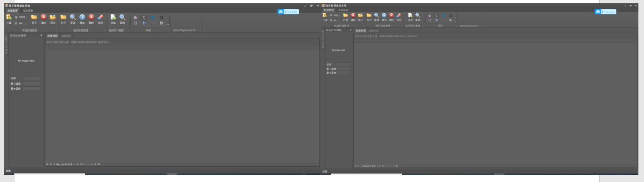Viewport: 644px width, 182px height.
Task: Click 查询 icon in 渔获图片管理 group, right window
Action: tap(418, 17)
